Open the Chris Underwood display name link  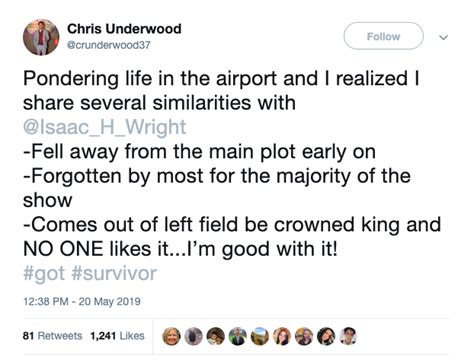click(x=124, y=29)
